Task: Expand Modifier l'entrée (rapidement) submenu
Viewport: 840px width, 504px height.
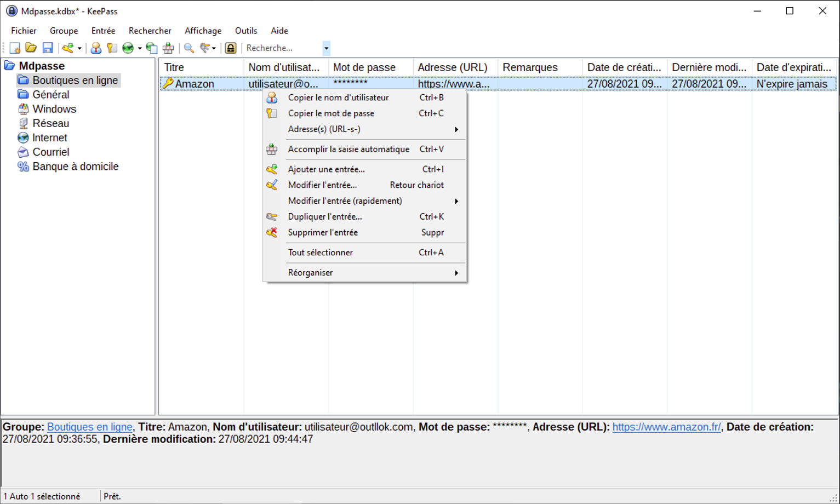Action: [364, 201]
